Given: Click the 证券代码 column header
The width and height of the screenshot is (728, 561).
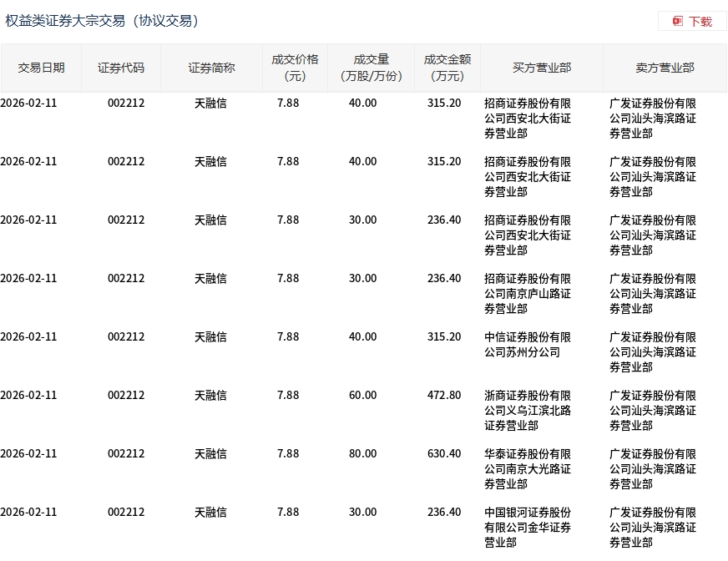Looking at the screenshot, I should click(x=121, y=68).
